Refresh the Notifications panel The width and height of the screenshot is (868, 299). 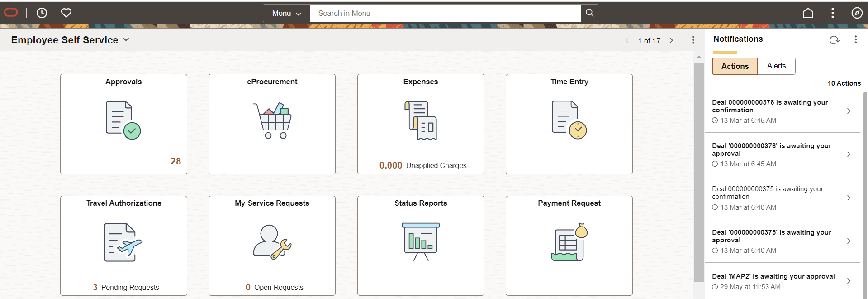(x=835, y=40)
